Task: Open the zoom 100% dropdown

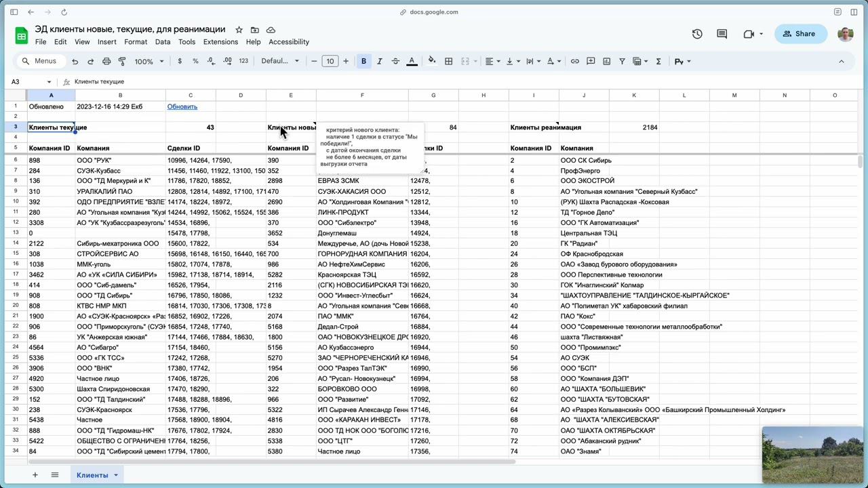Action: click(149, 61)
